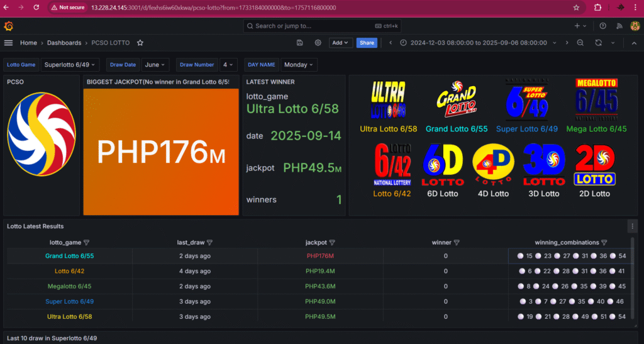Go to Dashboards breadcrumb

[64, 43]
